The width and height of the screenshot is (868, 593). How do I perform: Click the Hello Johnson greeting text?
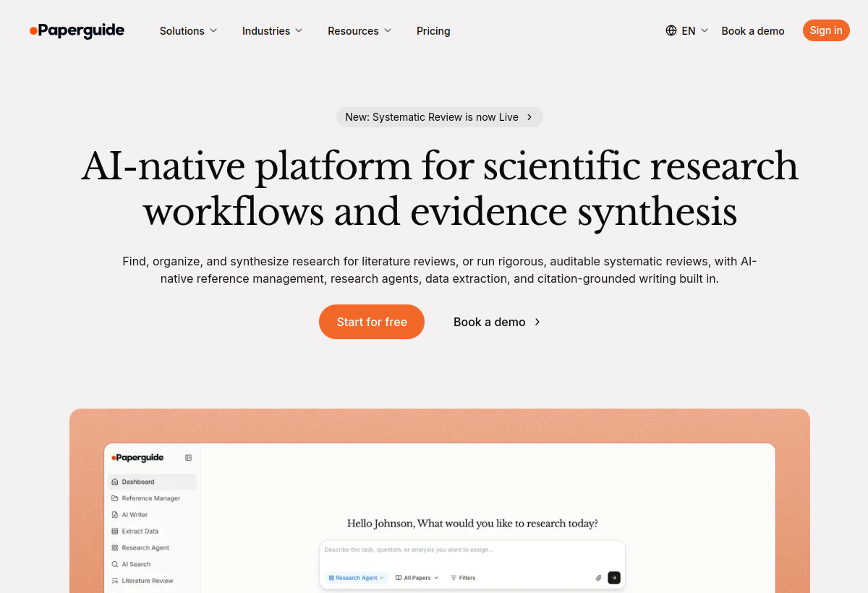coord(472,524)
